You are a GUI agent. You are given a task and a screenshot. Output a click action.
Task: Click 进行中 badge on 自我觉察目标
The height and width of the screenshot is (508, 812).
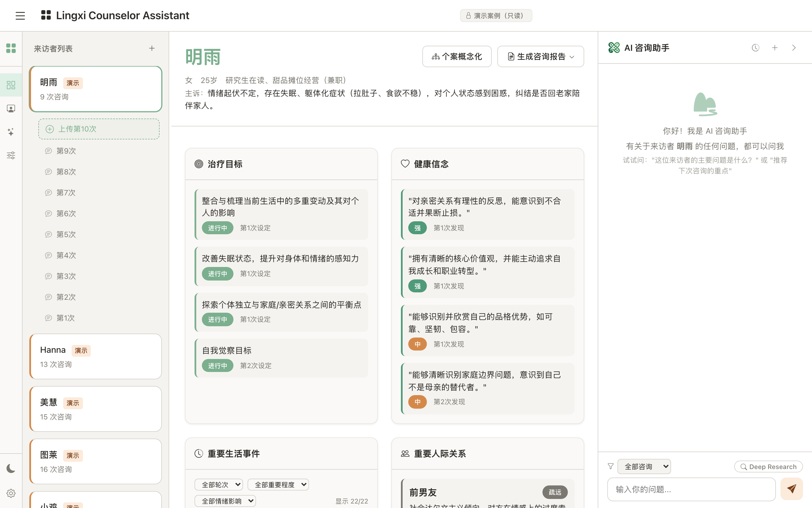click(217, 365)
